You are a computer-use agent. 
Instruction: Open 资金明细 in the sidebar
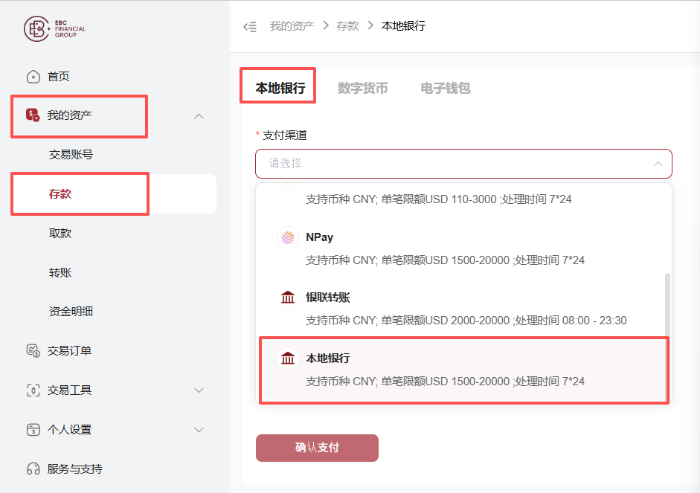(71, 311)
